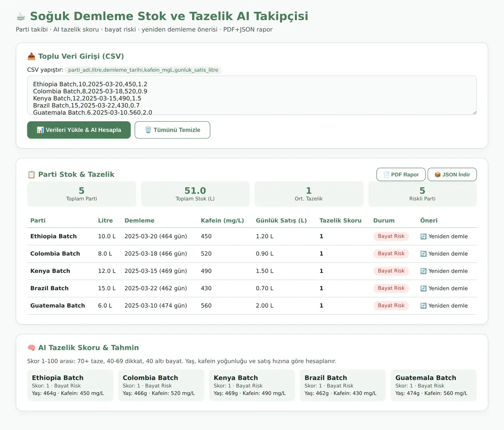Click the 'Tümünü Temizle' button

(172, 130)
